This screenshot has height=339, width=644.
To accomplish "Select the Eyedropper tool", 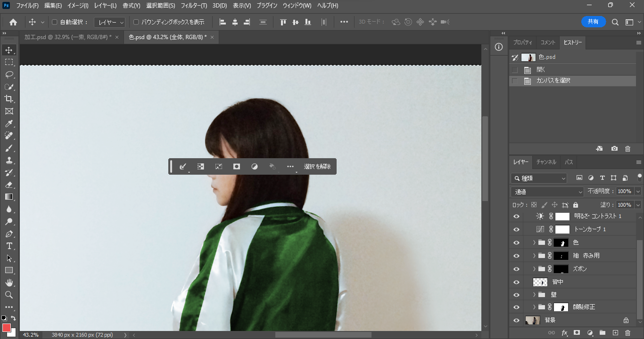I will point(9,124).
